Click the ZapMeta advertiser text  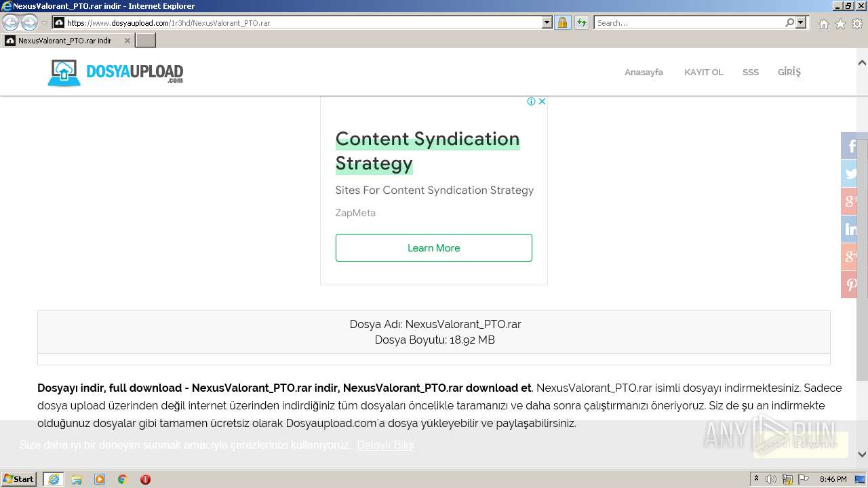(355, 213)
